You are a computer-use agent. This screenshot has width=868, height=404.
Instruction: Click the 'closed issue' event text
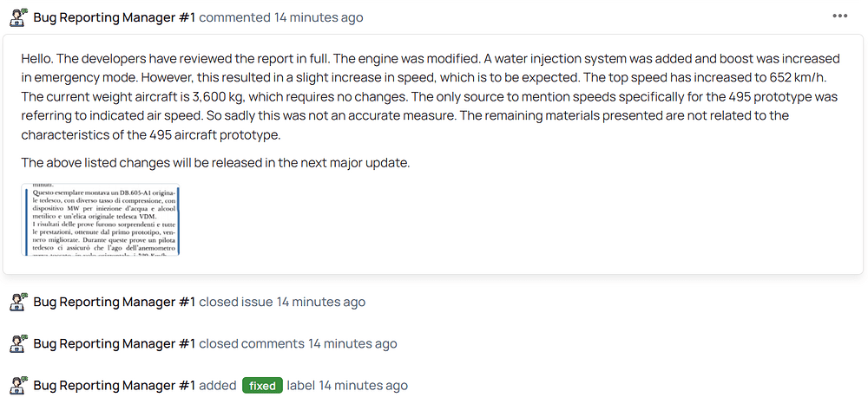pos(236,302)
